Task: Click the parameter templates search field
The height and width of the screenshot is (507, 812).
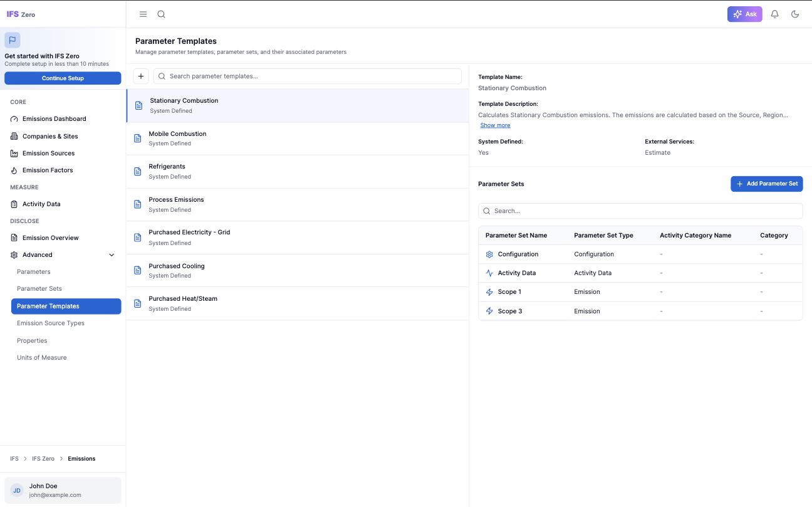Action: (307, 76)
